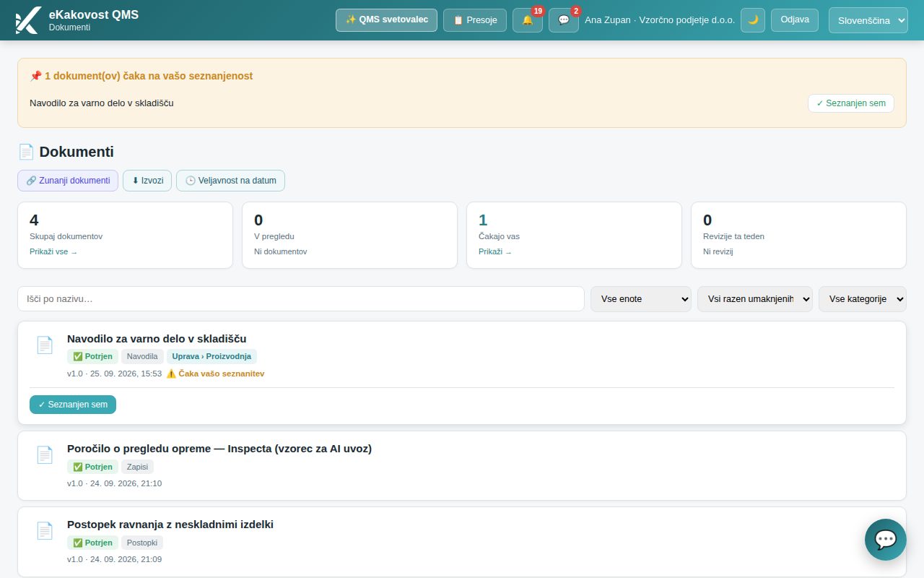Click the V pregledu card

coord(349,235)
